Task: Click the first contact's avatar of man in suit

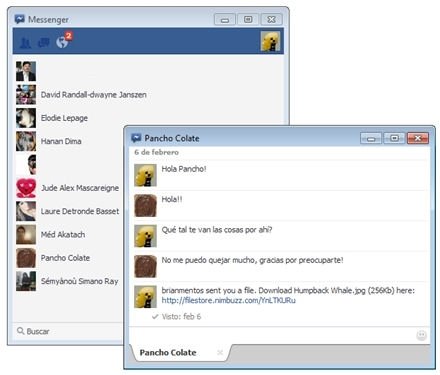Action: point(26,71)
